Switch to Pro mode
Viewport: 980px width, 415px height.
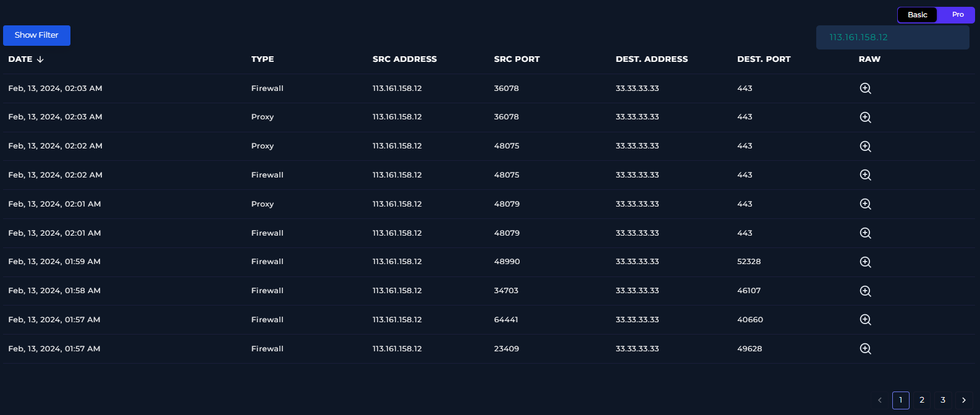(x=957, y=15)
